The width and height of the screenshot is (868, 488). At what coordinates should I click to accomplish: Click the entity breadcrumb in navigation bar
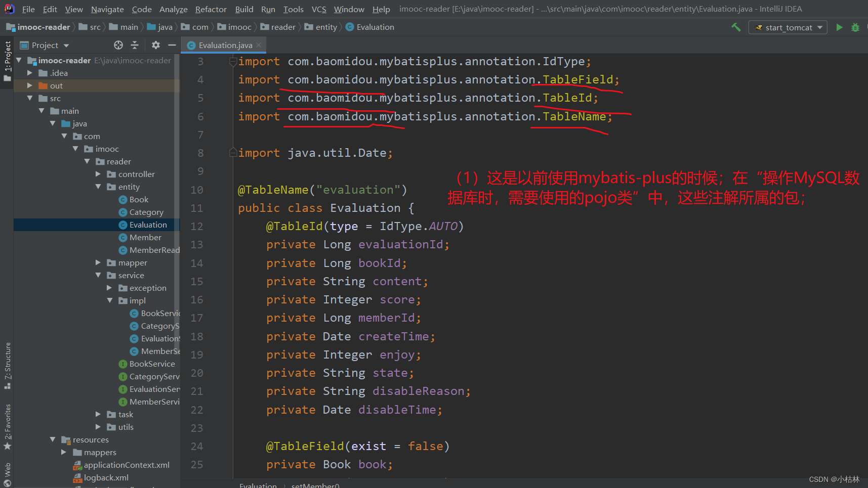pos(326,27)
